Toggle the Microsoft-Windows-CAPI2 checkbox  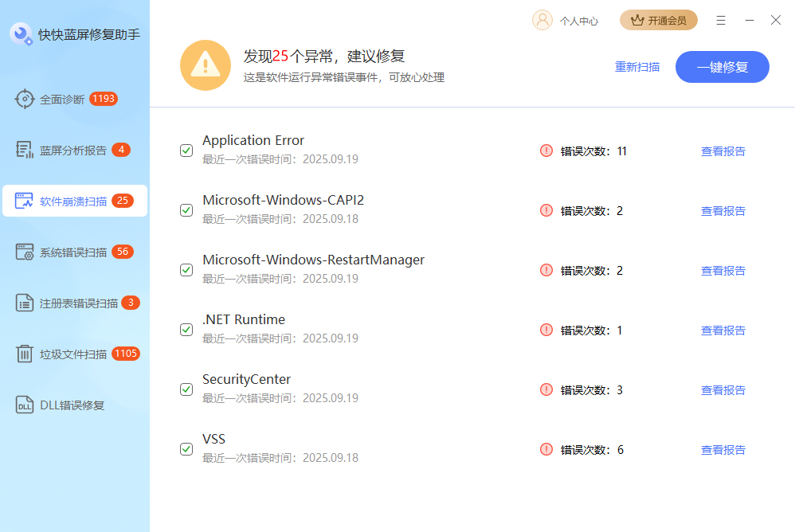coord(186,210)
